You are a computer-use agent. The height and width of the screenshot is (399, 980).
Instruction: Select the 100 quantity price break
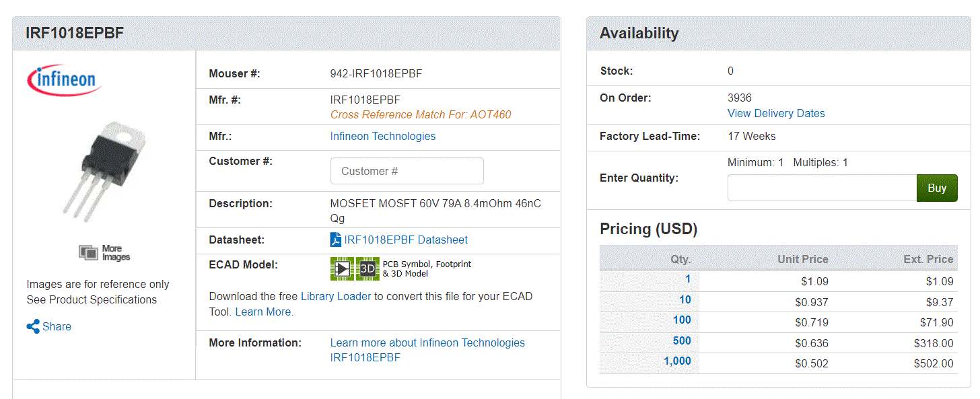click(682, 320)
